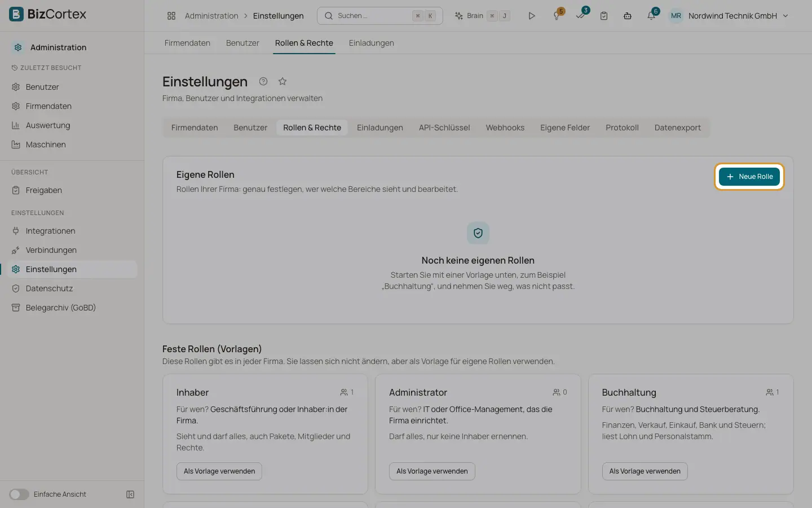Click the clipboard check icon in top bar
This screenshot has height=508, width=812.
604,16
